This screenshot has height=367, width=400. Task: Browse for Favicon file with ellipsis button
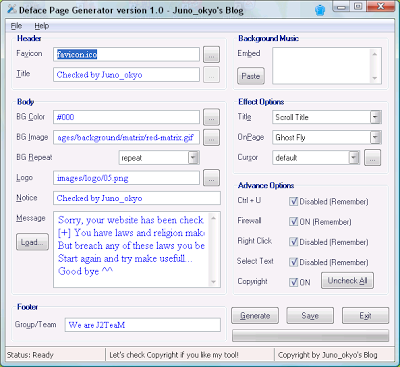click(211, 55)
